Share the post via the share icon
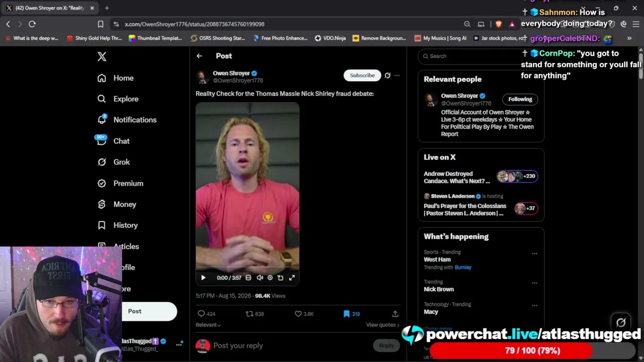644x362 pixels. click(x=395, y=314)
